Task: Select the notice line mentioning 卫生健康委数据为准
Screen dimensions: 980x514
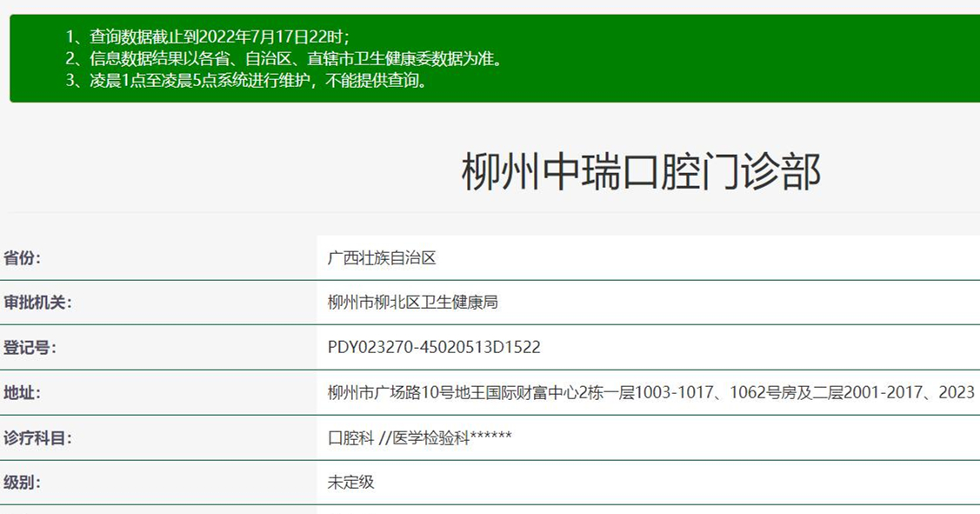Action: (x=284, y=59)
